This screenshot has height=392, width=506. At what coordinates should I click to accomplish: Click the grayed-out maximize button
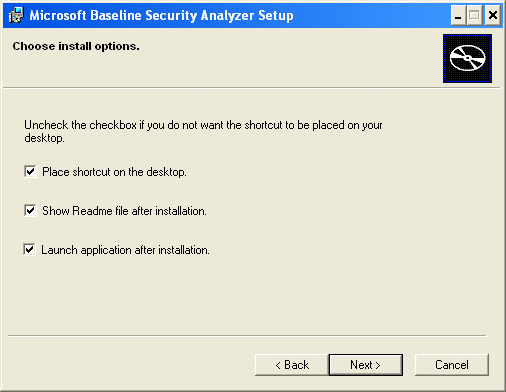pyautogui.click(x=474, y=15)
